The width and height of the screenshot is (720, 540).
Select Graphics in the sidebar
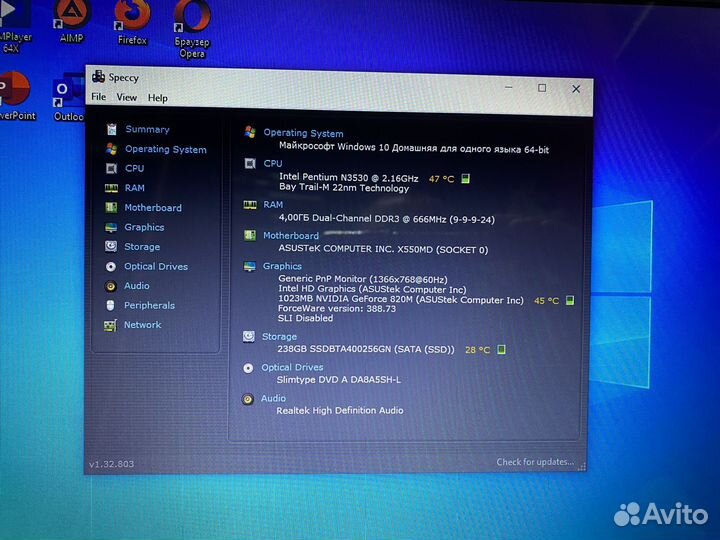coord(144,227)
